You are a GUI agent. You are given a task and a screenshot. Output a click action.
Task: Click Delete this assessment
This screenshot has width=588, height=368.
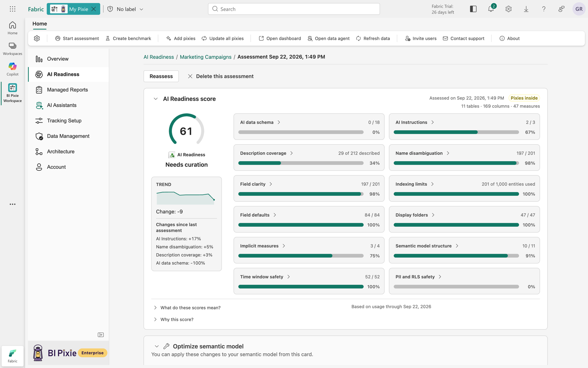tap(220, 76)
